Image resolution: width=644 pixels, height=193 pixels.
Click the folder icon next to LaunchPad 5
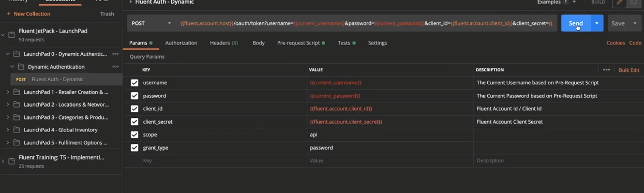(17, 143)
